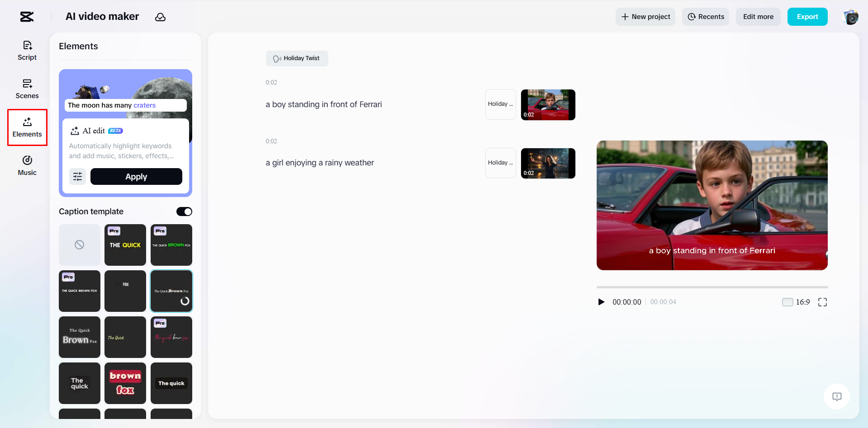Click the cloud sync icon beside the title

(x=161, y=17)
